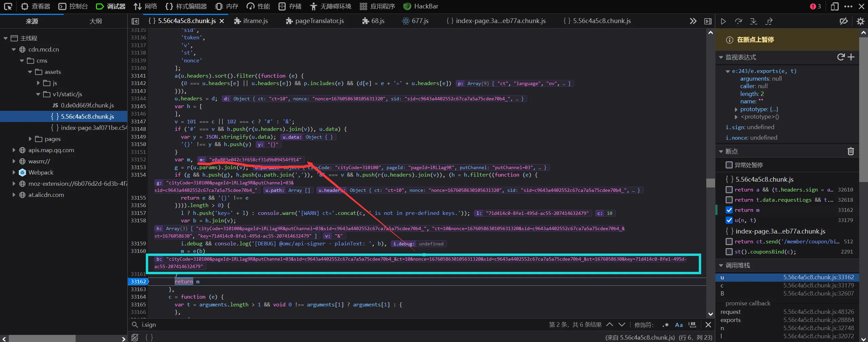Toggle case sensitive search modifier
This screenshot has height=342, width=868.
tap(679, 325)
